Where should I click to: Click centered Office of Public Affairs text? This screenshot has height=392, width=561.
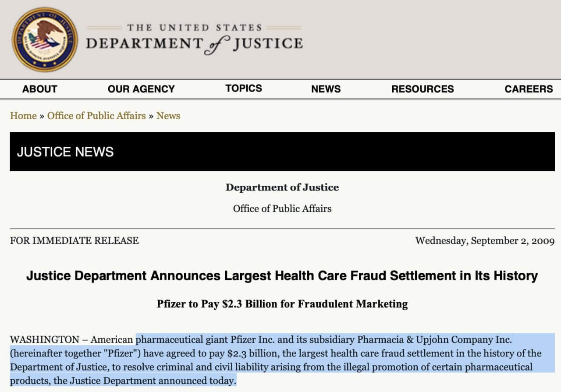[282, 208]
